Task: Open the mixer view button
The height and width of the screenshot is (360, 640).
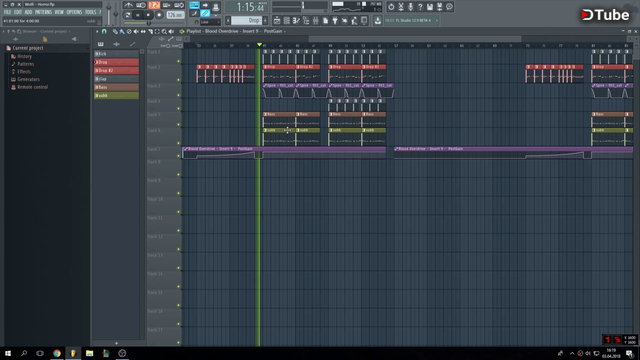Action: [316, 20]
